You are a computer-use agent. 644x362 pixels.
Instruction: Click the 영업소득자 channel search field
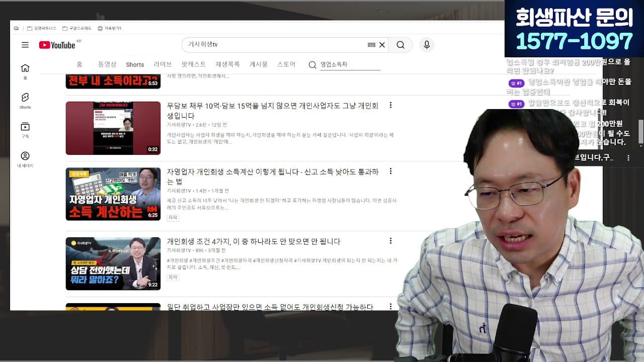pos(350,65)
